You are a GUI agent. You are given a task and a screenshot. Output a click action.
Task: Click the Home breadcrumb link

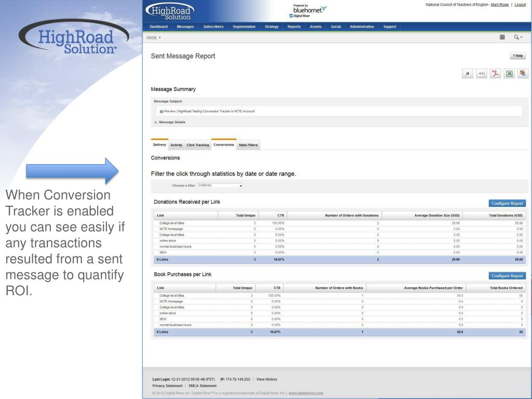[151, 37]
